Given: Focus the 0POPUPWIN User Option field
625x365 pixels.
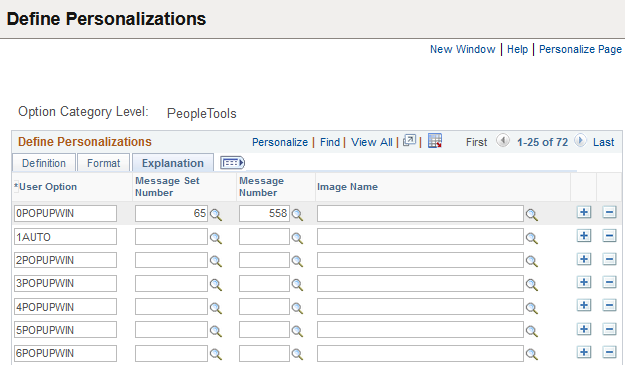Looking at the screenshot, I should tap(65, 214).
